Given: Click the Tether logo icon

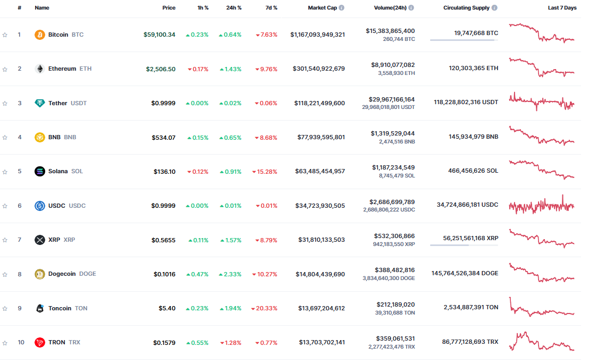Looking at the screenshot, I should tap(40, 103).
